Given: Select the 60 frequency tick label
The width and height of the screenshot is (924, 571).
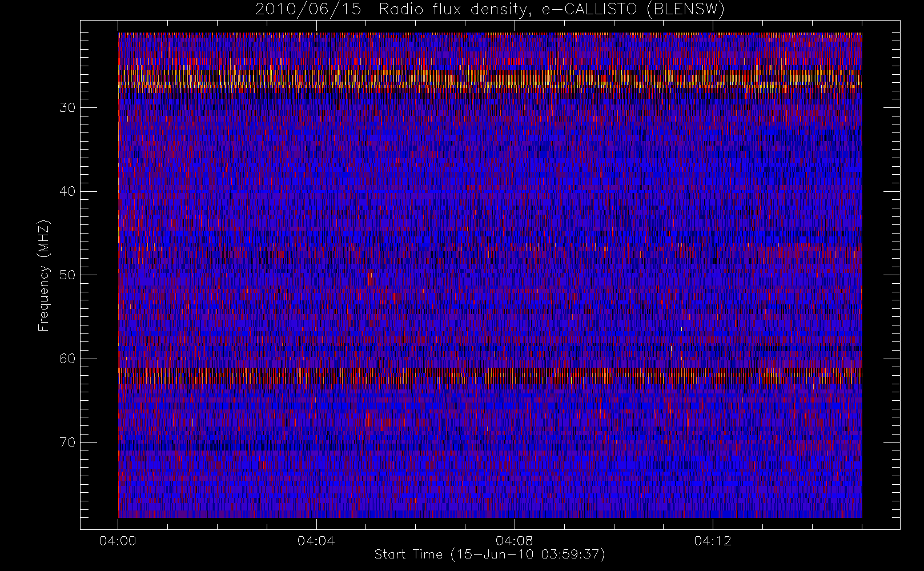Looking at the screenshot, I should click(67, 359).
